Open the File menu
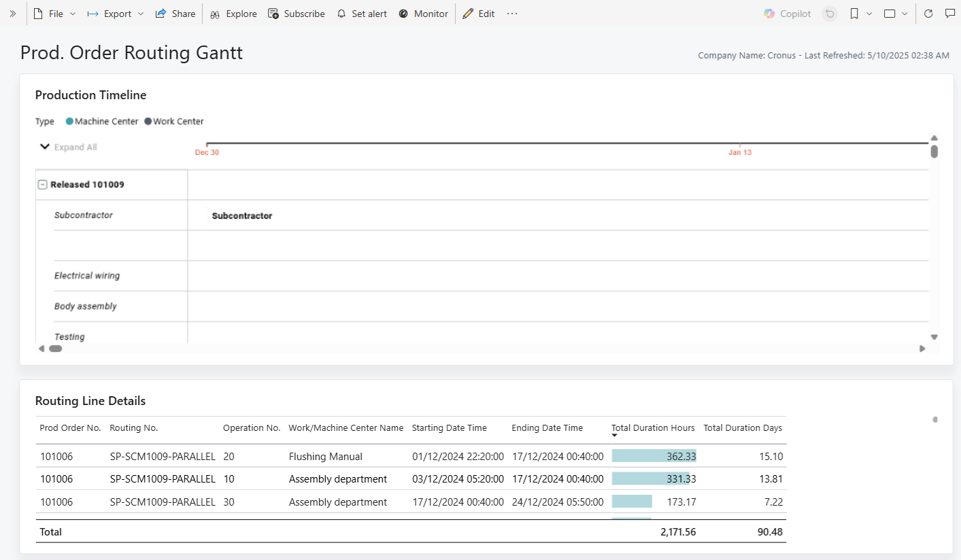The width and height of the screenshot is (961, 560). click(x=54, y=14)
